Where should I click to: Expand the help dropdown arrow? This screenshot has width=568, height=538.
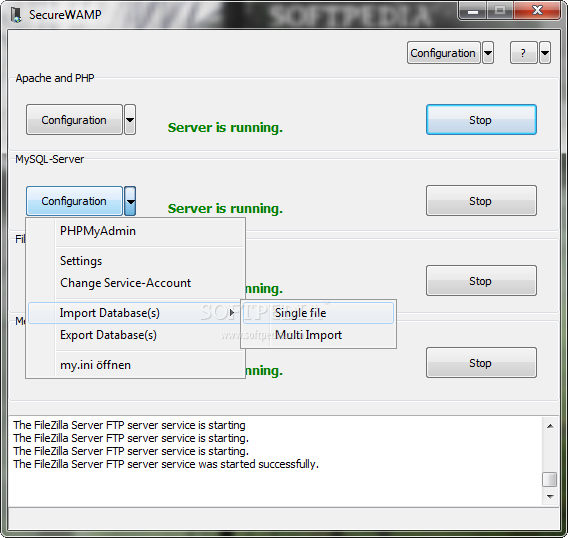545,53
